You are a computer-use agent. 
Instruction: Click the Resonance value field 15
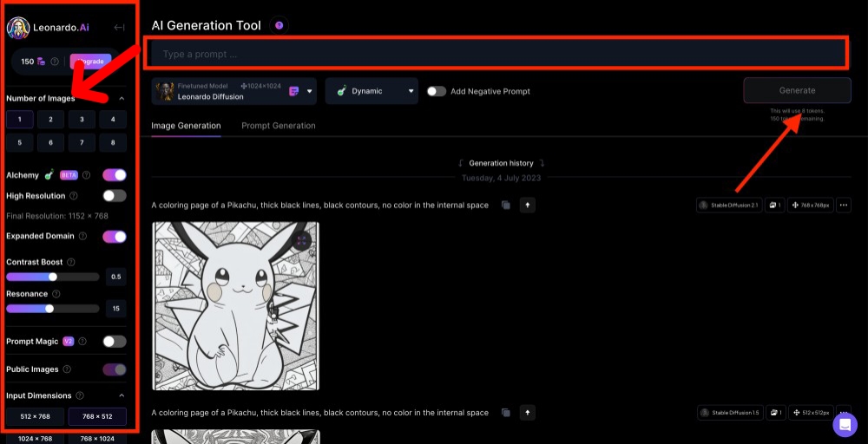116,309
